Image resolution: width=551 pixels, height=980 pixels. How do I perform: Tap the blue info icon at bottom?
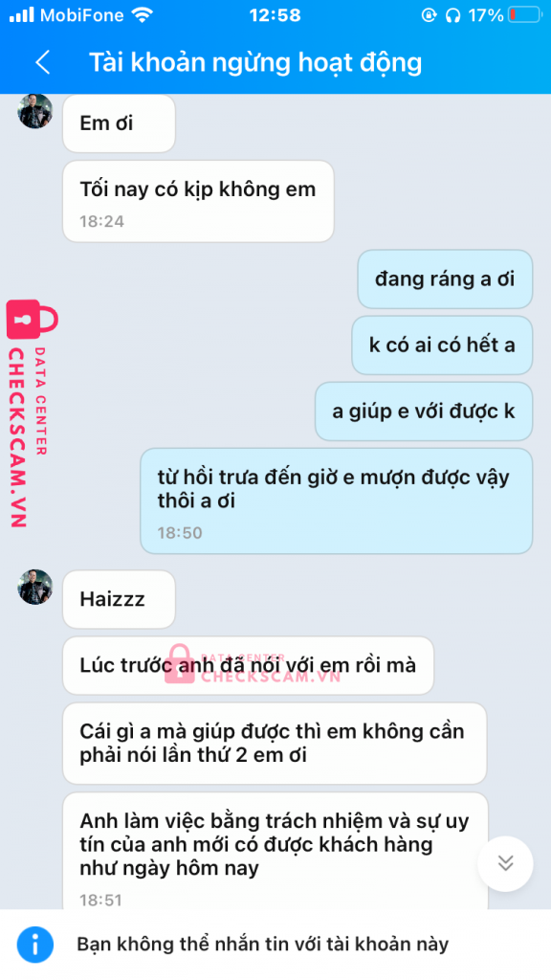point(35,944)
